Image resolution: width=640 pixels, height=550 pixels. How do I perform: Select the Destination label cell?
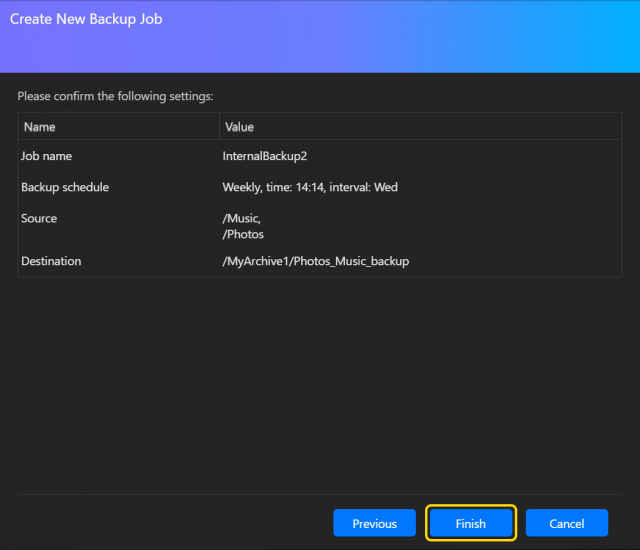(x=51, y=261)
